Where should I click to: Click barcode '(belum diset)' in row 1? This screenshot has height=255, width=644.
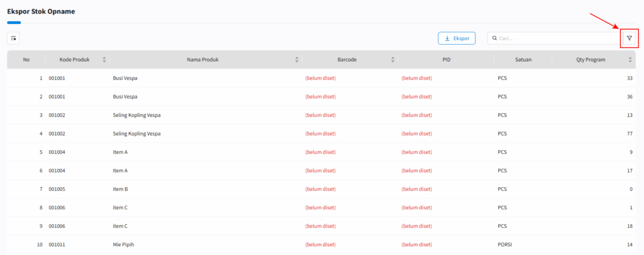click(320, 79)
